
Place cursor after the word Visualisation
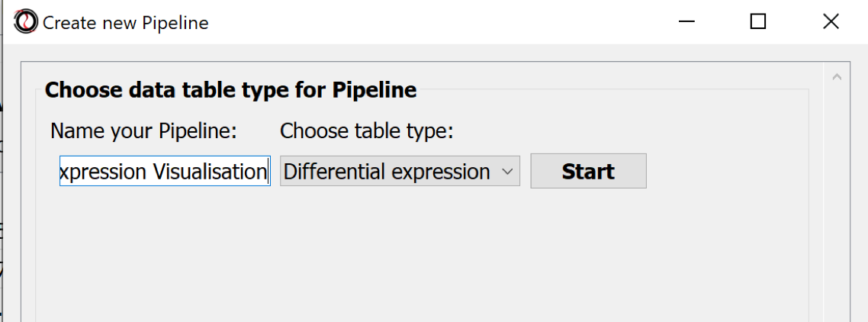tap(267, 172)
